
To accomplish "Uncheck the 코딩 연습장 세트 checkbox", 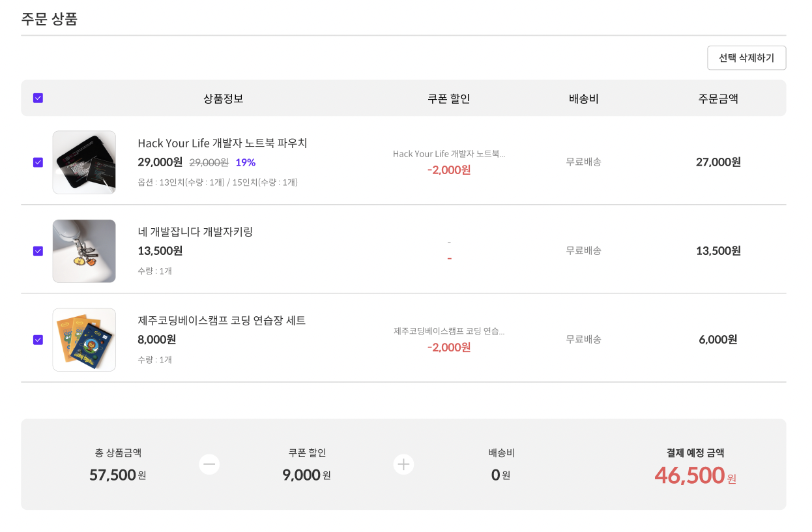I will point(38,340).
